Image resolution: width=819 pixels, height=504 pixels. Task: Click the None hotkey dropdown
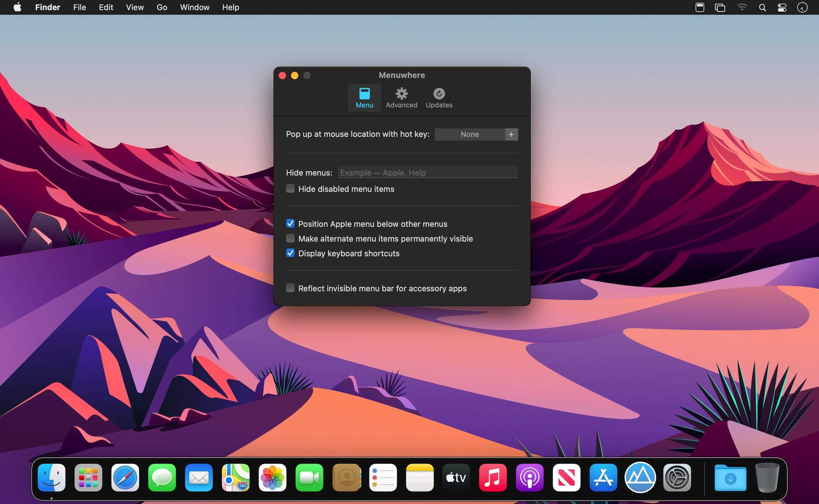(x=469, y=134)
